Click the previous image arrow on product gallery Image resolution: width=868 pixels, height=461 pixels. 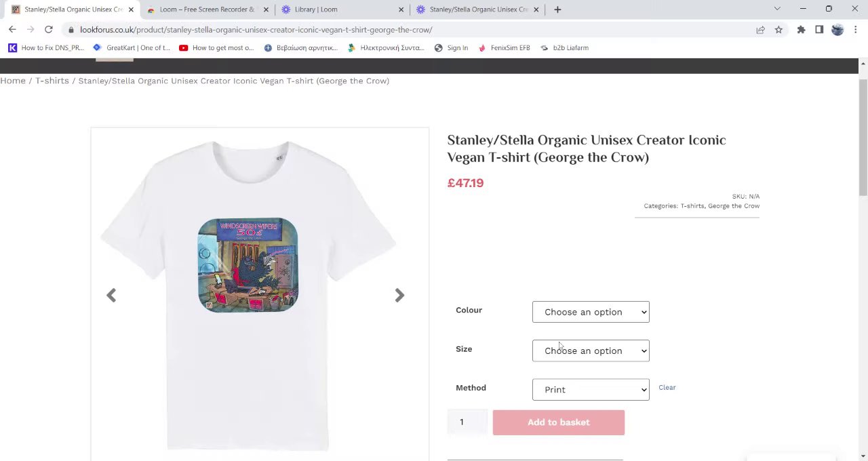111,295
